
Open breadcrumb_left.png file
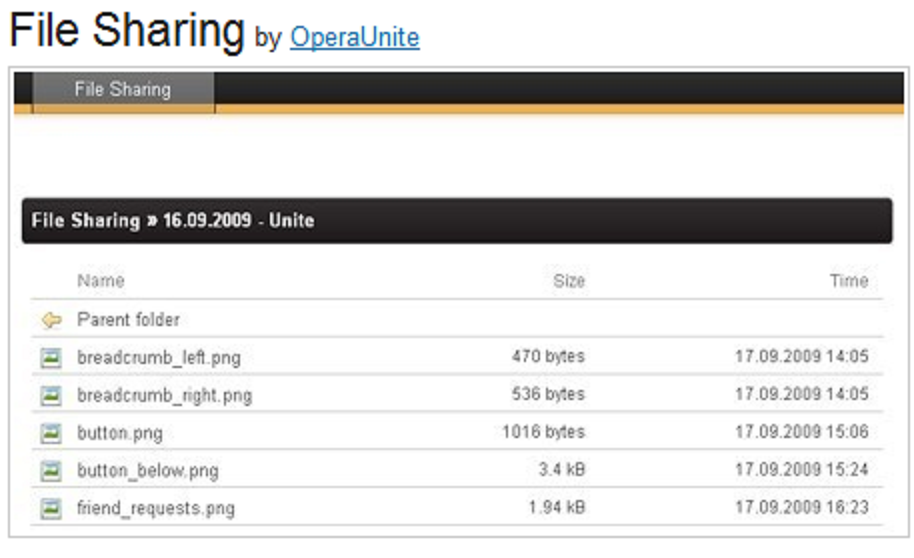point(159,358)
